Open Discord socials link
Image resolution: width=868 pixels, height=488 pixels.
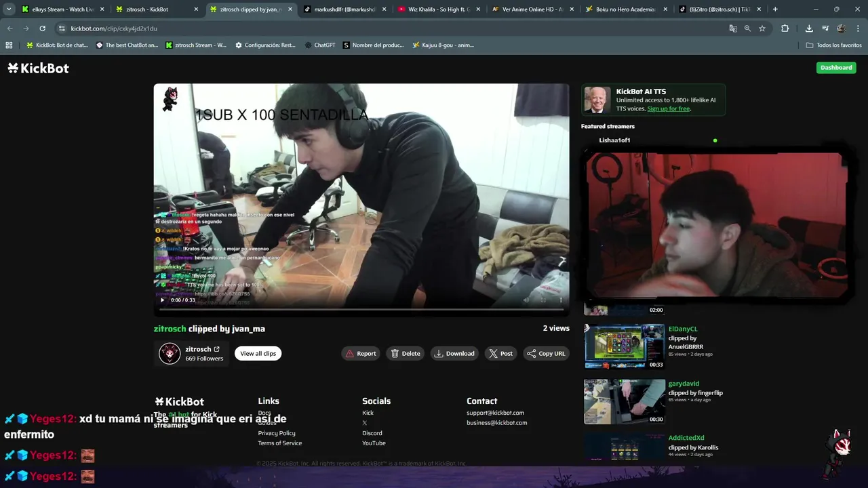pyautogui.click(x=372, y=433)
